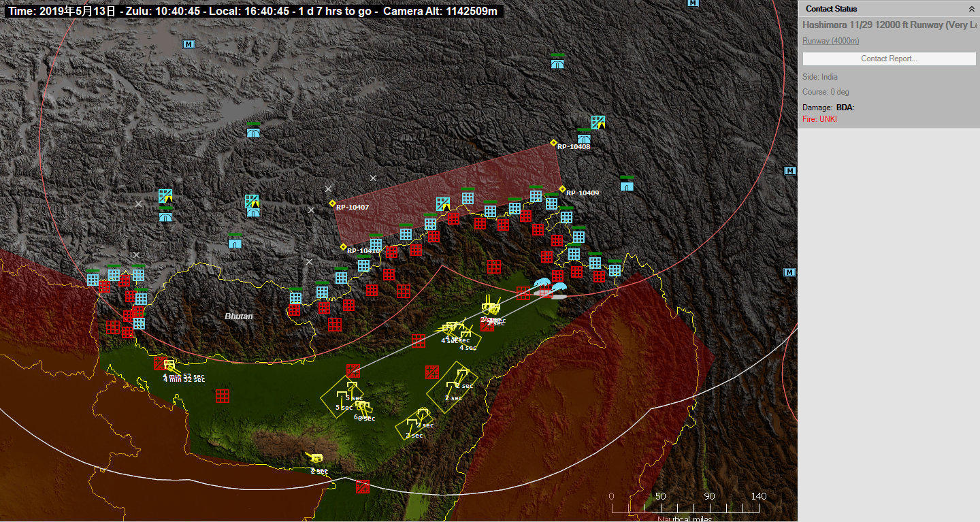Click the Side: India text

point(820,77)
